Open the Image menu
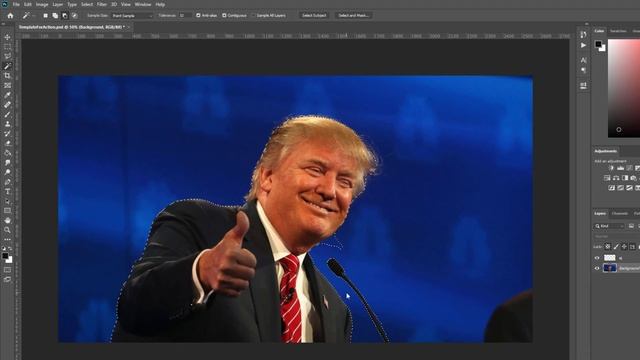The image size is (640, 360). (x=42, y=4)
